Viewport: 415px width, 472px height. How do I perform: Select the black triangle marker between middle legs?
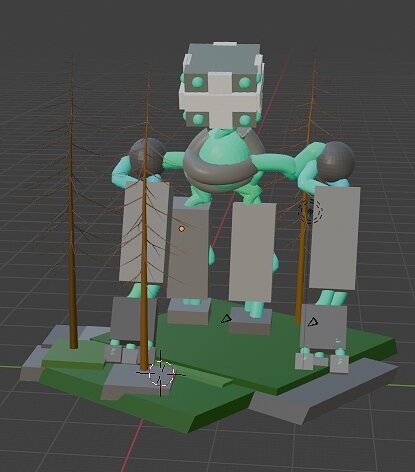point(226,319)
